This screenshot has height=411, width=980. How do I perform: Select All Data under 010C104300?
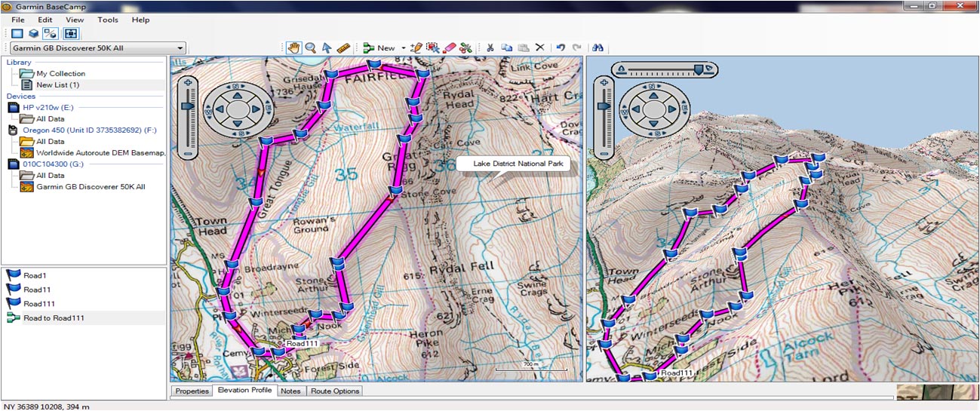50,175
